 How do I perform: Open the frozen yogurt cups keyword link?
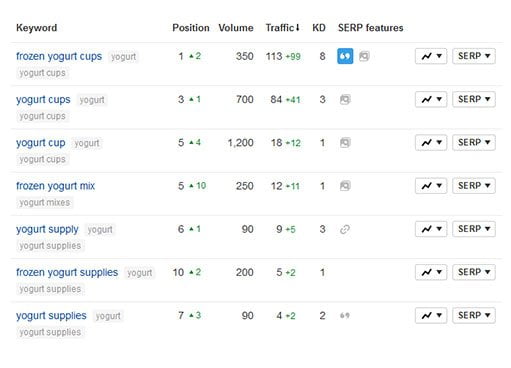[x=59, y=56]
